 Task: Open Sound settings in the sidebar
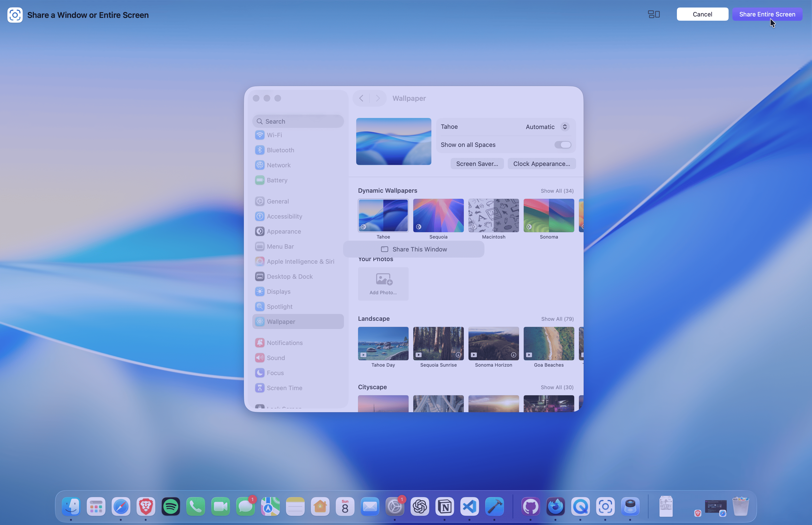tap(276, 358)
